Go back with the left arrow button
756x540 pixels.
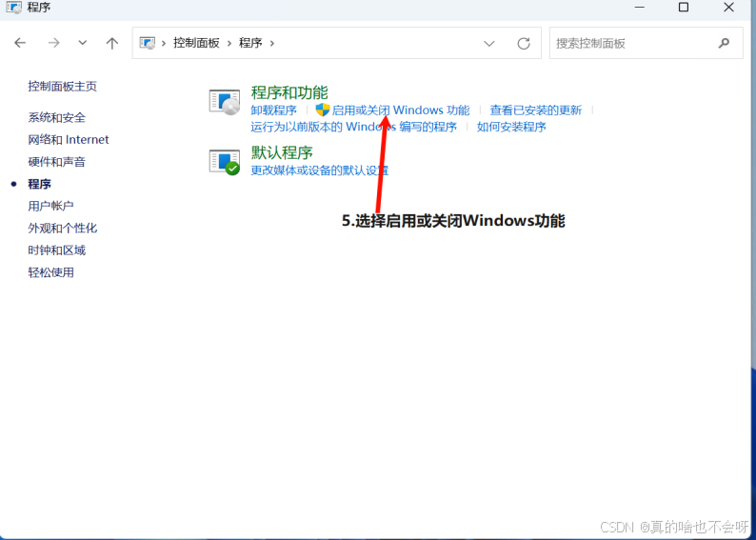[x=20, y=43]
